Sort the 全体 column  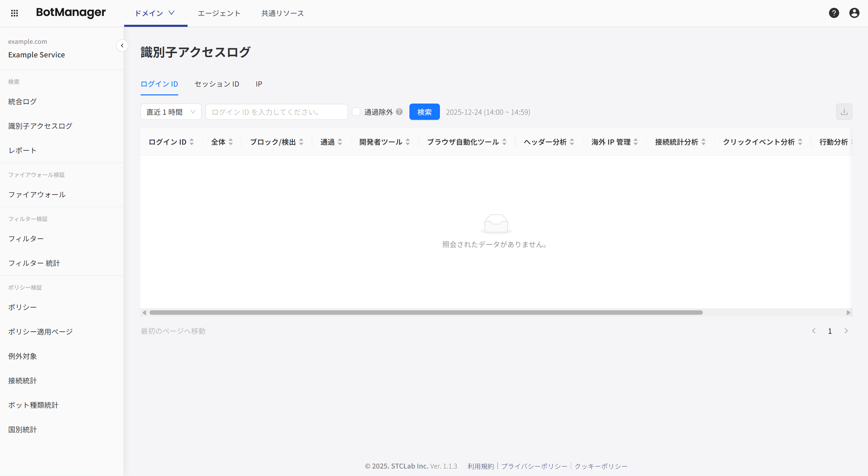click(x=231, y=142)
